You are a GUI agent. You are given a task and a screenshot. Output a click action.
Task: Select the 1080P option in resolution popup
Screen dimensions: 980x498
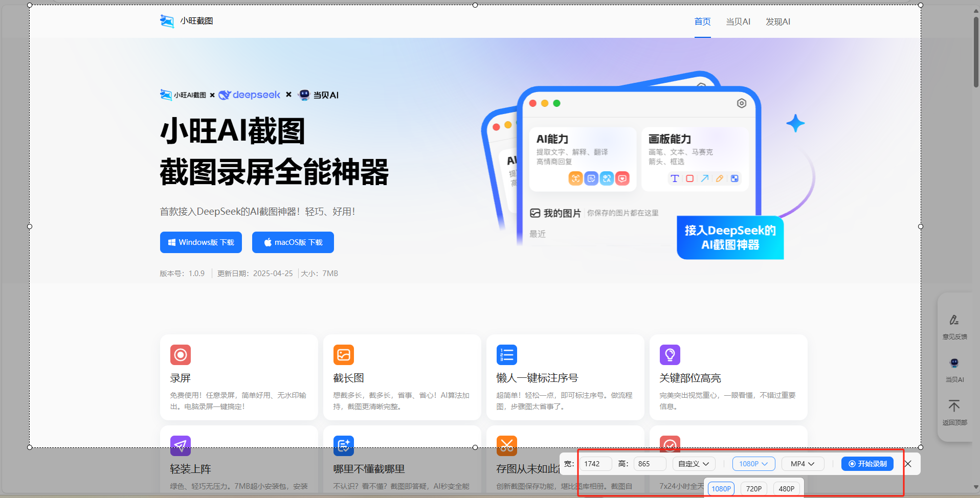click(721, 489)
